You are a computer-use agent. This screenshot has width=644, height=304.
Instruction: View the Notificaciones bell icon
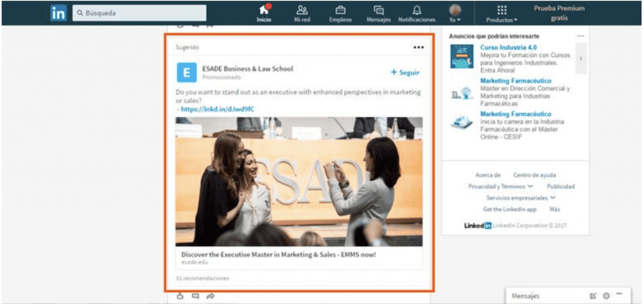(417, 10)
